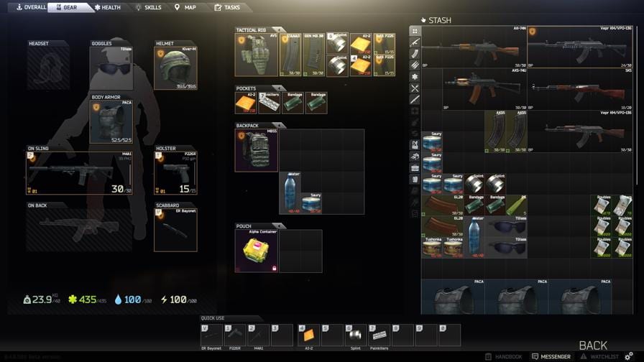644x362 pixels.
Task: Switch to the Skills tab
Action: [148, 7]
